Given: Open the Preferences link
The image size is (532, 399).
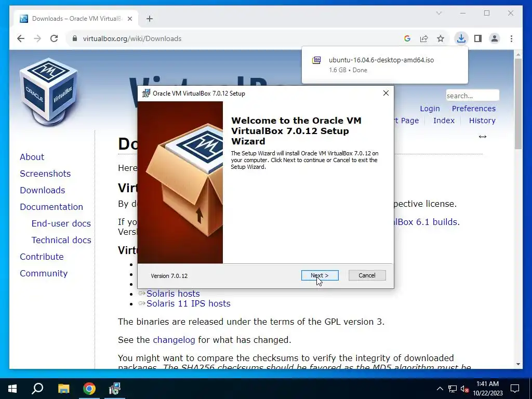Looking at the screenshot, I should [x=474, y=109].
